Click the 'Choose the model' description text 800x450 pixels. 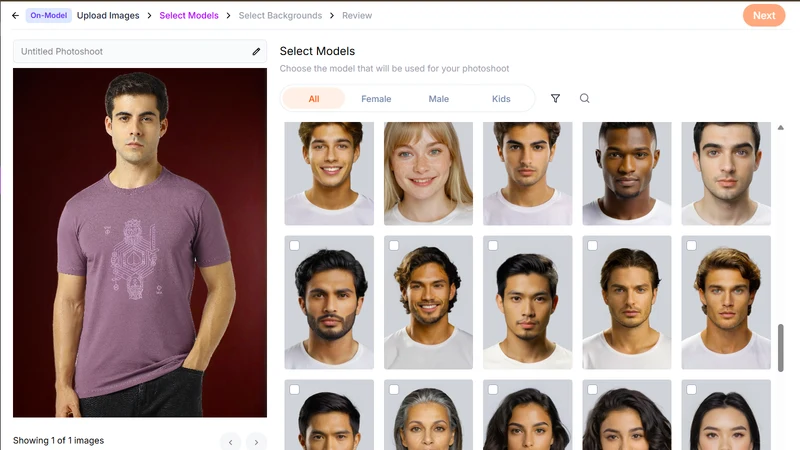click(394, 68)
